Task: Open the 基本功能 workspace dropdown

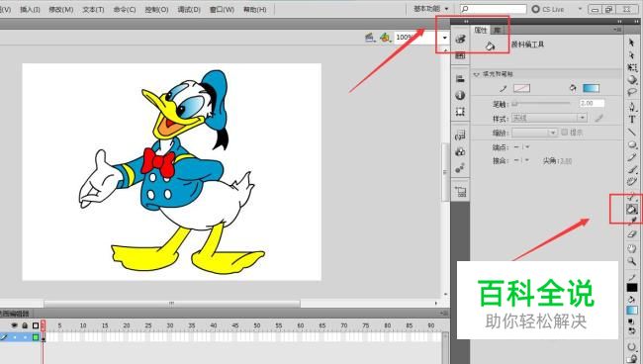Action: (431, 9)
